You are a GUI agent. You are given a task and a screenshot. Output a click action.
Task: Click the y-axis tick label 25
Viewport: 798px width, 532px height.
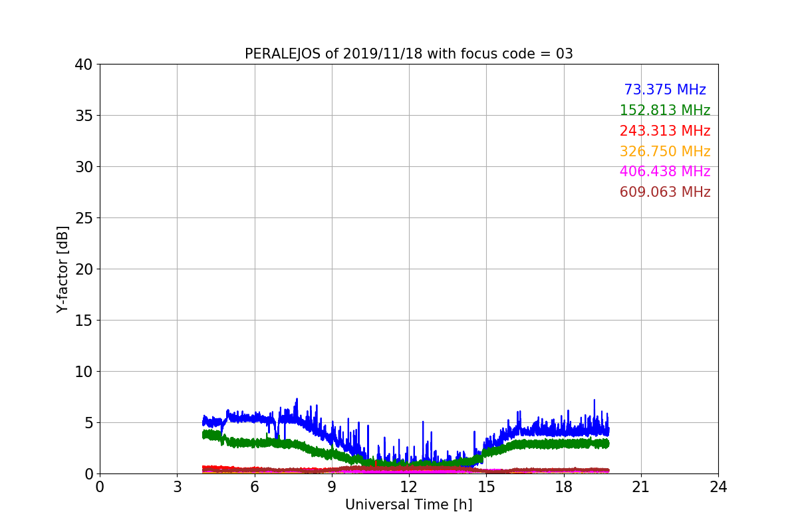(x=84, y=218)
